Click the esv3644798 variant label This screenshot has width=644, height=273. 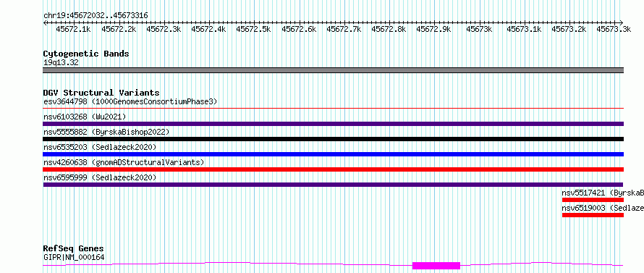130,101
